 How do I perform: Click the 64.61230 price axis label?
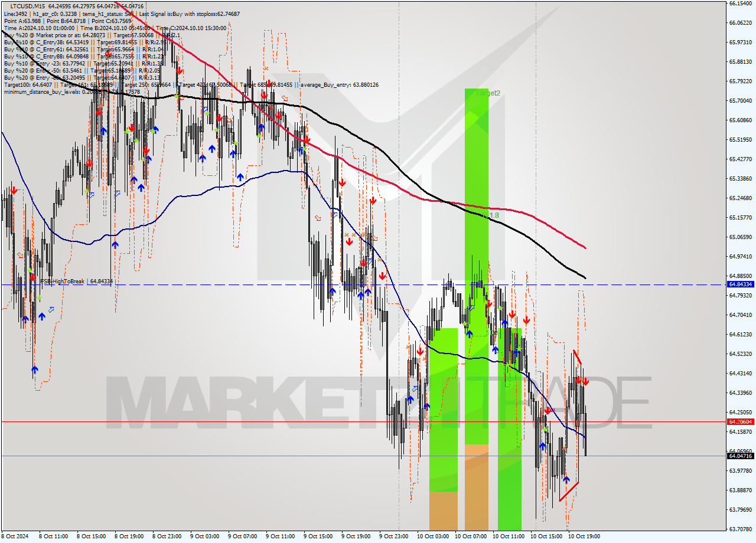[740, 334]
